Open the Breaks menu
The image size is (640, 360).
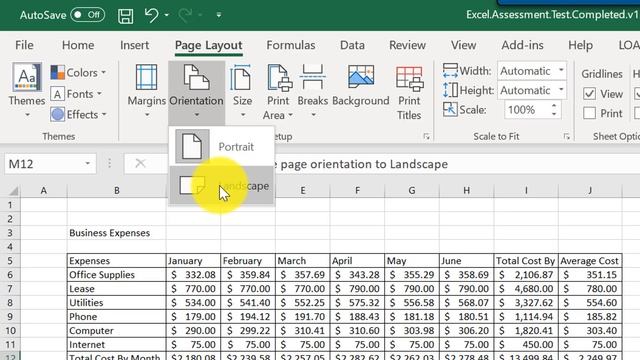pos(313,92)
